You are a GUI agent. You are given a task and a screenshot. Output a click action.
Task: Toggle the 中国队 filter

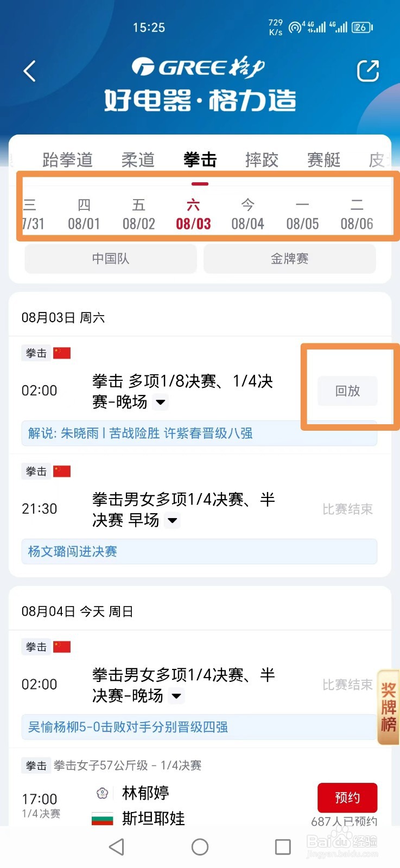pos(111,259)
